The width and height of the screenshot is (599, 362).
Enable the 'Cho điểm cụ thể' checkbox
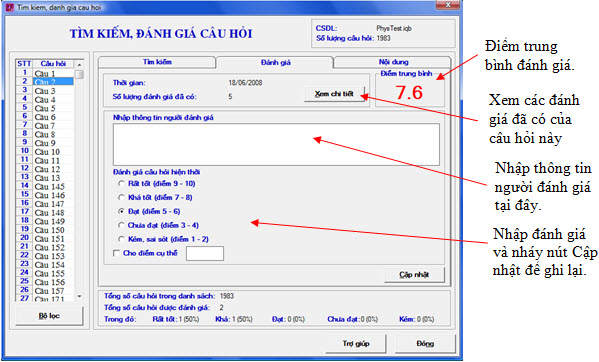click(x=116, y=253)
